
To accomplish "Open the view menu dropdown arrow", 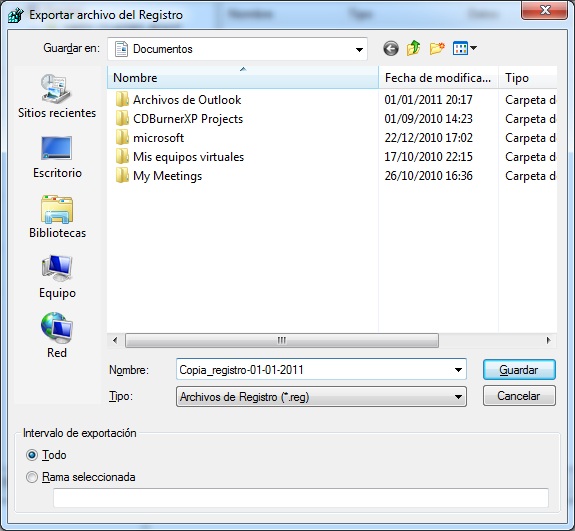I will click(473, 48).
